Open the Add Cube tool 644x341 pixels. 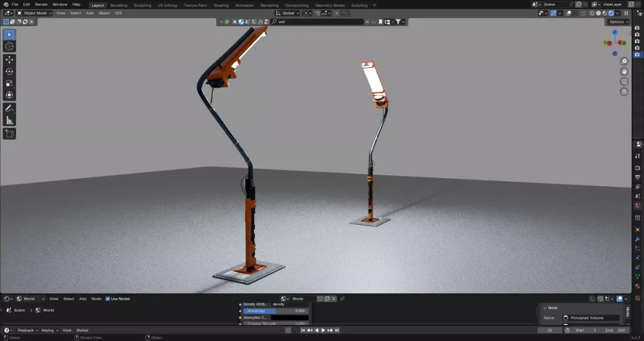click(x=9, y=133)
